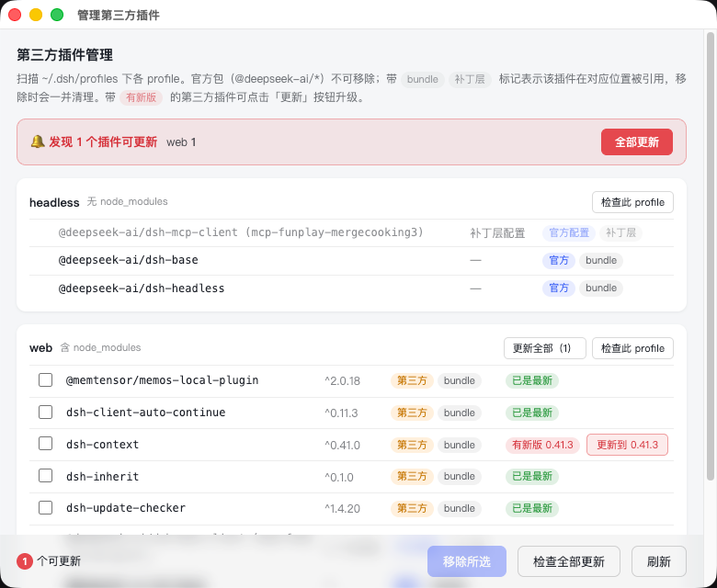
Task: Click window title 管理第三方插件
Action: tap(119, 15)
